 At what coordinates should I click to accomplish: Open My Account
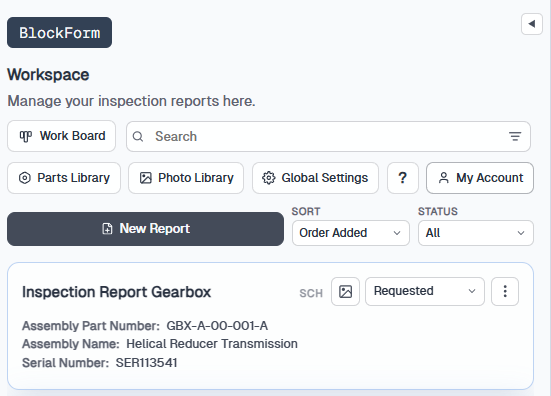click(480, 178)
